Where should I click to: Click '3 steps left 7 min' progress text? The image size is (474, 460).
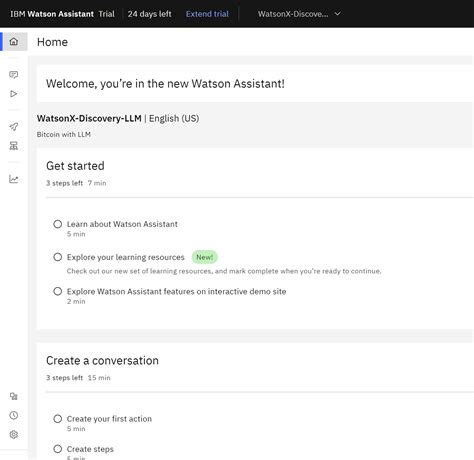click(76, 183)
